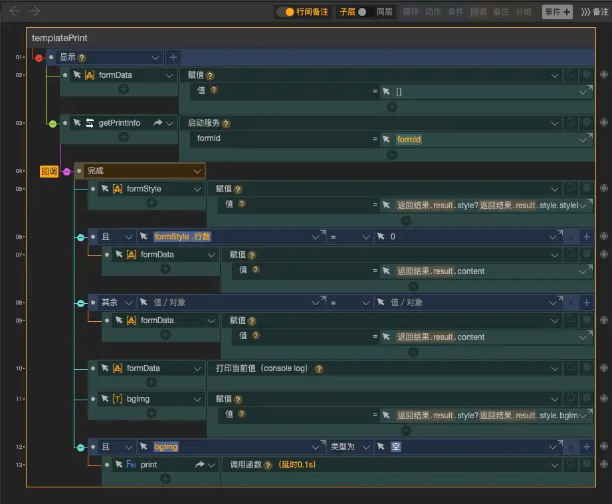Click help icon next to 显示
The height and width of the screenshot is (504, 612).
click(82, 58)
